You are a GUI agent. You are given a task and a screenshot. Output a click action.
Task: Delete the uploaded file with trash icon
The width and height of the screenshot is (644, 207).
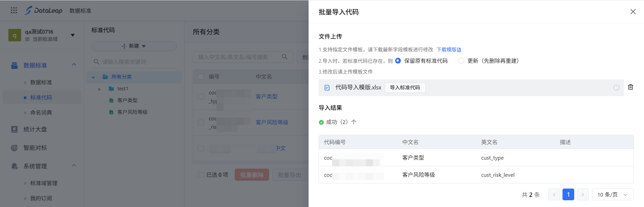point(631,87)
